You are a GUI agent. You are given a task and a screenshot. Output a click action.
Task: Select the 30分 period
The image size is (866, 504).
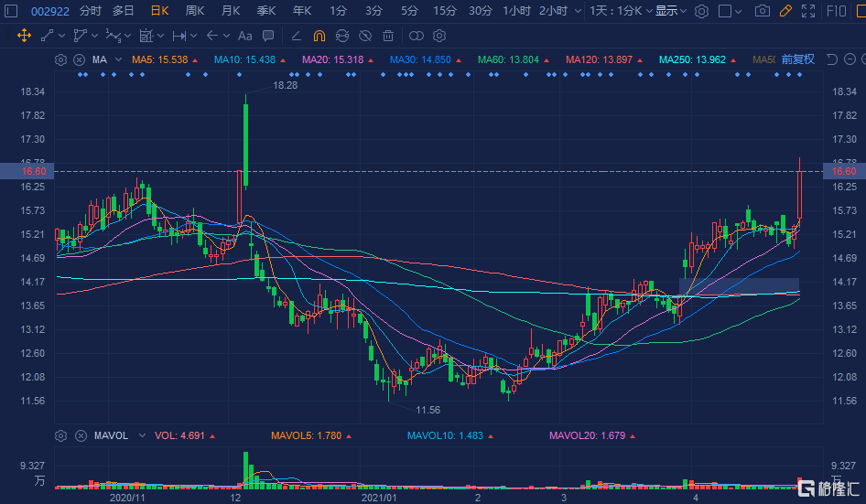[481, 11]
